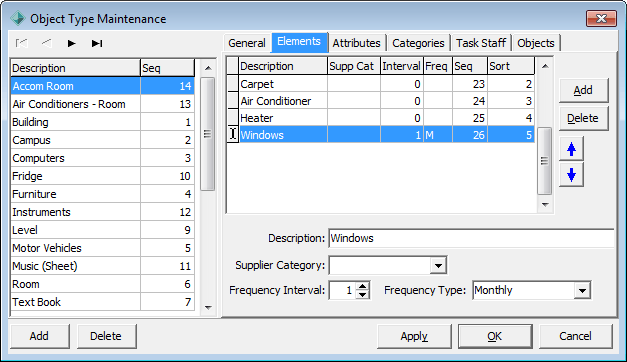Select the Music (Sheet) object type
627x362 pixels.
(103, 266)
